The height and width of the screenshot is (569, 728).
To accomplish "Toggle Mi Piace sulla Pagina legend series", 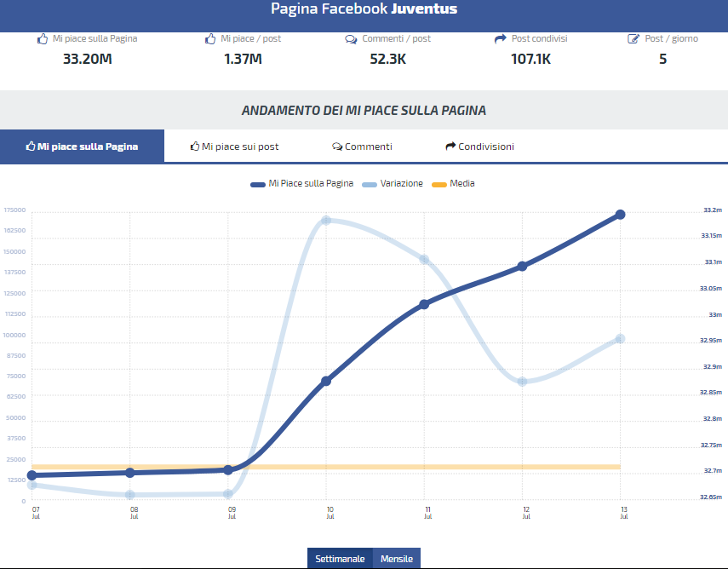I will coord(301,183).
